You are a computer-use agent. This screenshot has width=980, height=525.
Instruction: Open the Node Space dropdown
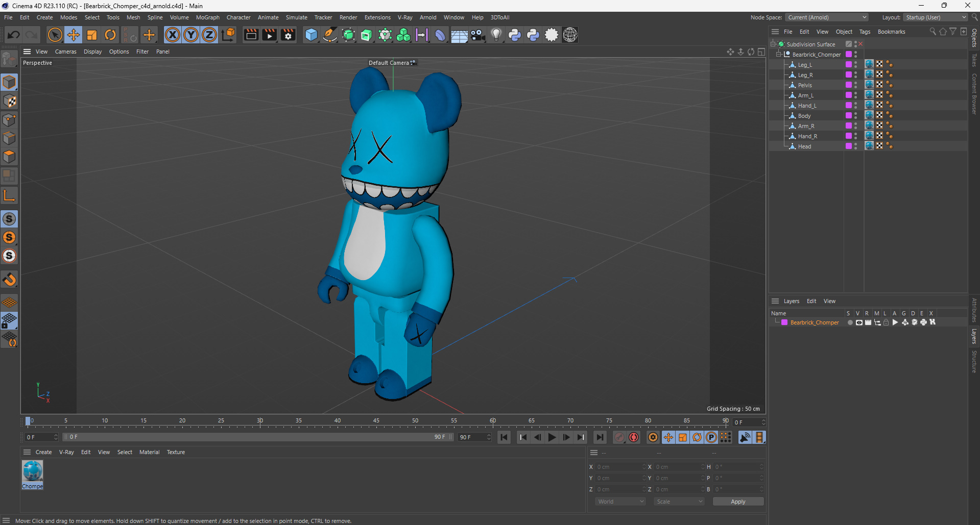pos(827,17)
